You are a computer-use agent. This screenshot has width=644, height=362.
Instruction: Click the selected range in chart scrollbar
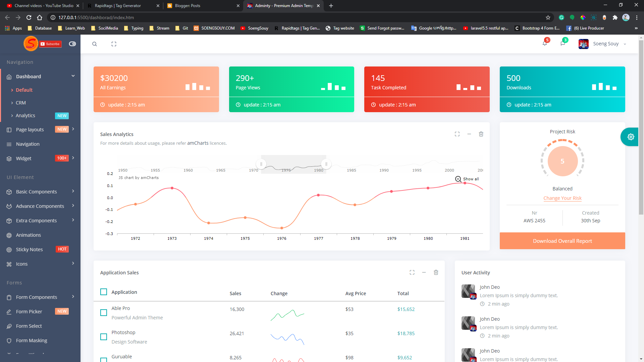(293, 164)
